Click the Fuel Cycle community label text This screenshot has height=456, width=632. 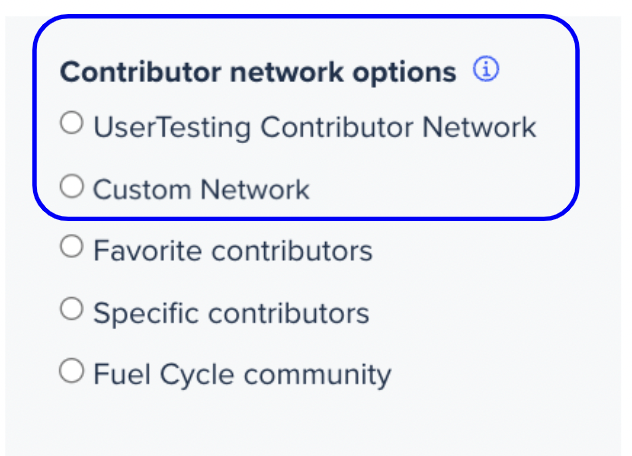click(x=242, y=375)
